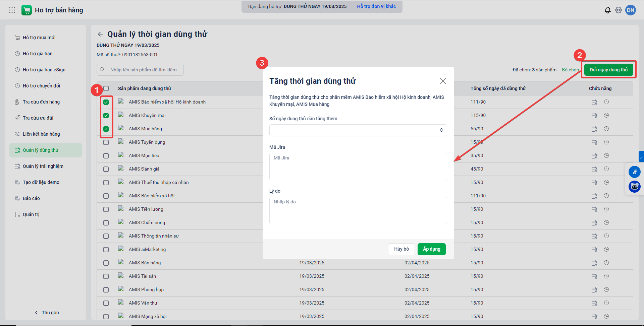Click the calendar icon in AMIS Tài sản row
The image size is (644, 326).
point(594,276)
